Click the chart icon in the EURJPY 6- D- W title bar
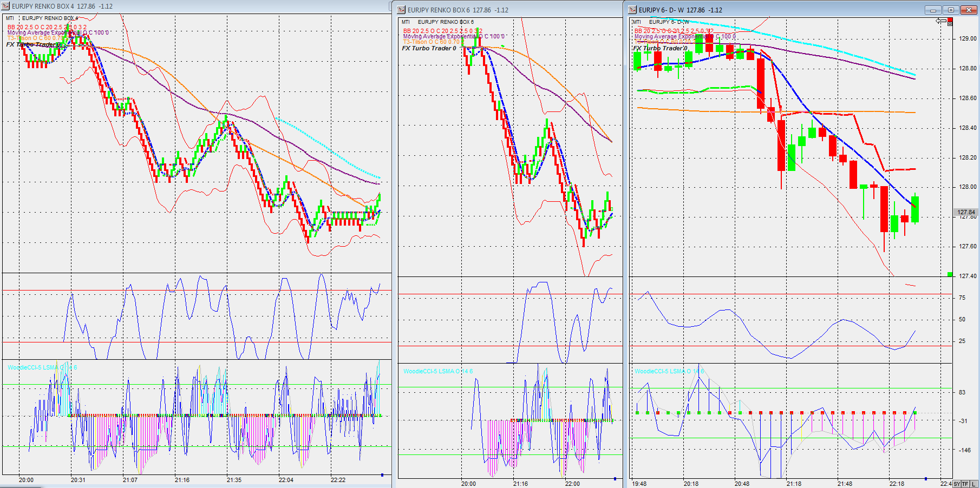 [x=632, y=10]
